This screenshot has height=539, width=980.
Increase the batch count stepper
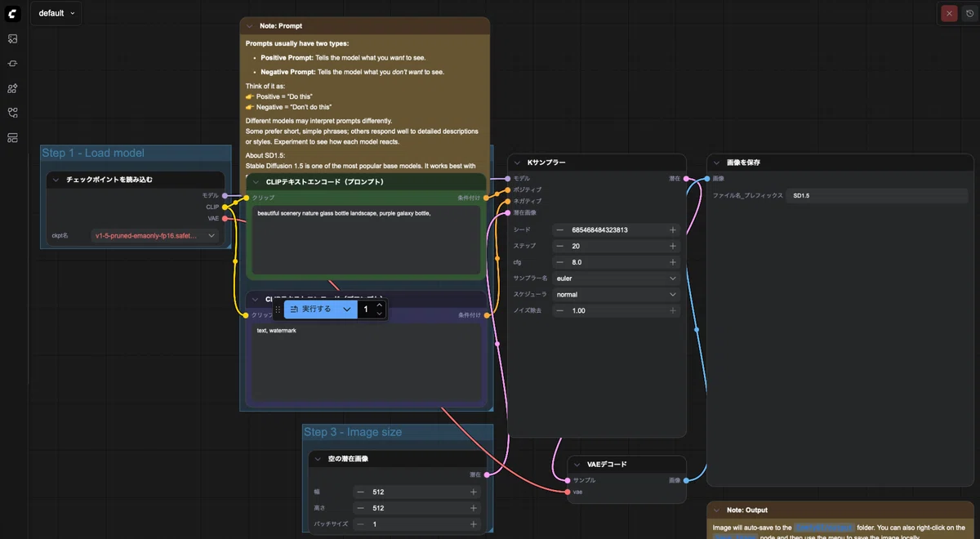coord(379,305)
